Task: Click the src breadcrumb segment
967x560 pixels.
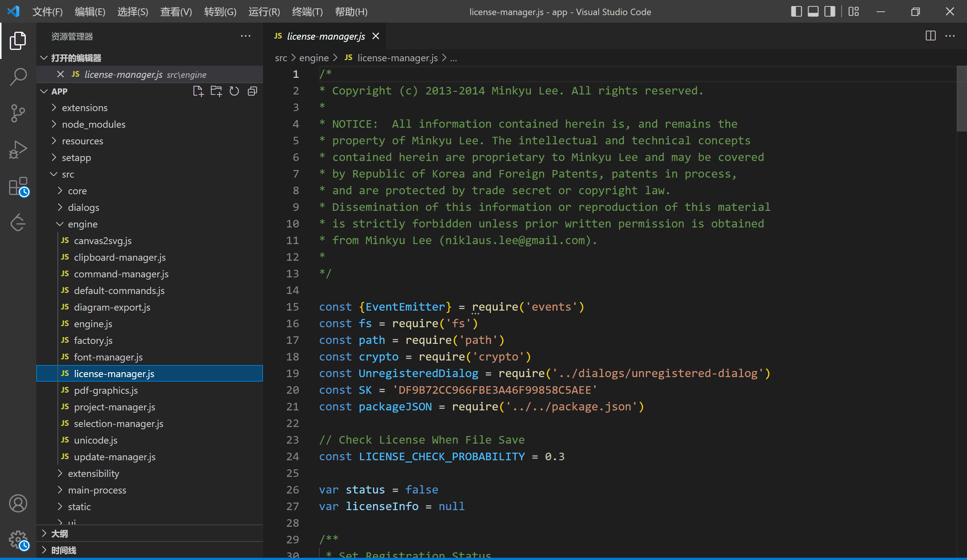Action: [x=281, y=58]
